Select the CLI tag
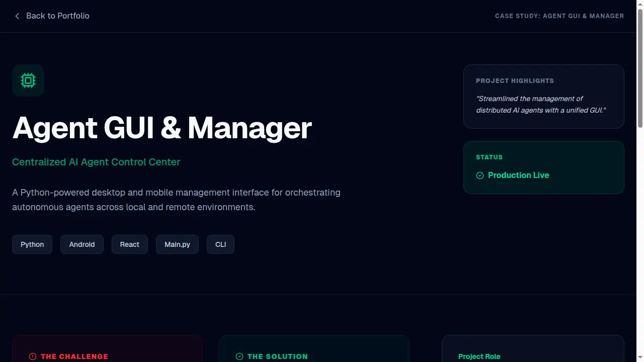Viewport: 644px width, 362px height. [220, 244]
